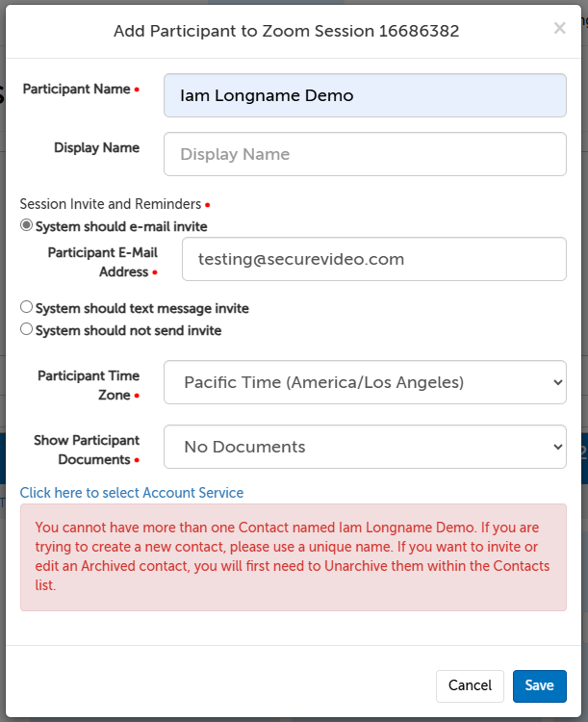Expand the Show Participant Documents dropdown
The width and height of the screenshot is (588, 722).
pyautogui.click(x=365, y=447)
